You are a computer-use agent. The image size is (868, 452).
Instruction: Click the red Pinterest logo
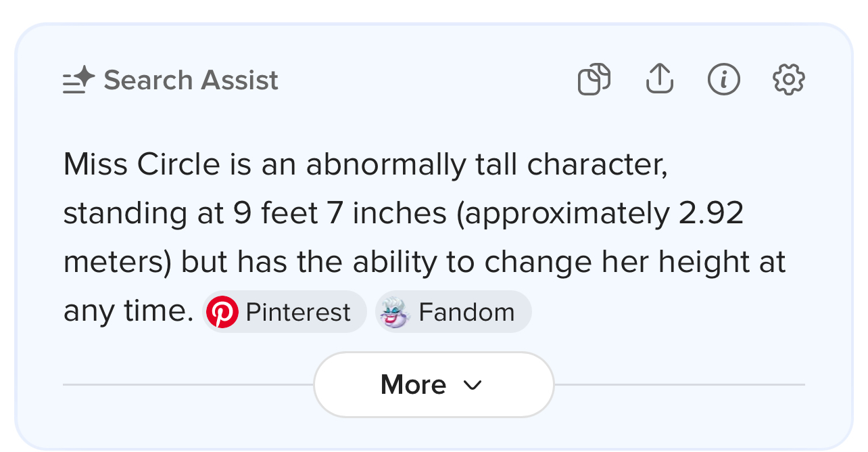[222, 312]
